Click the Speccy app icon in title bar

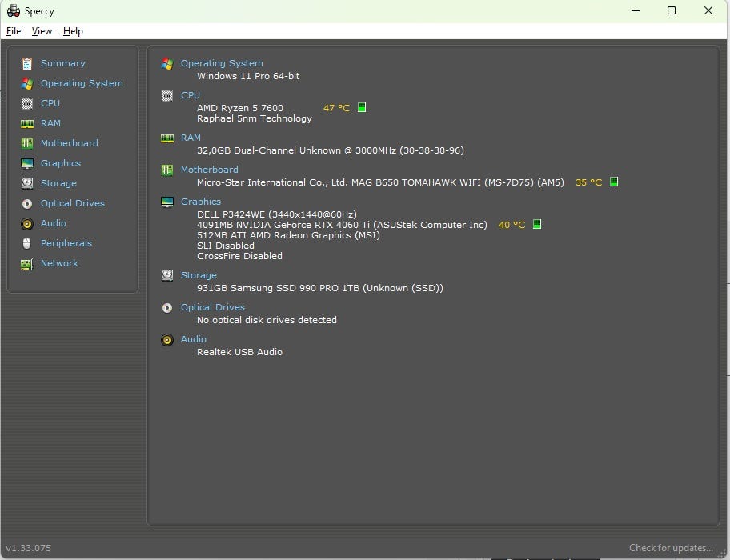14,10
